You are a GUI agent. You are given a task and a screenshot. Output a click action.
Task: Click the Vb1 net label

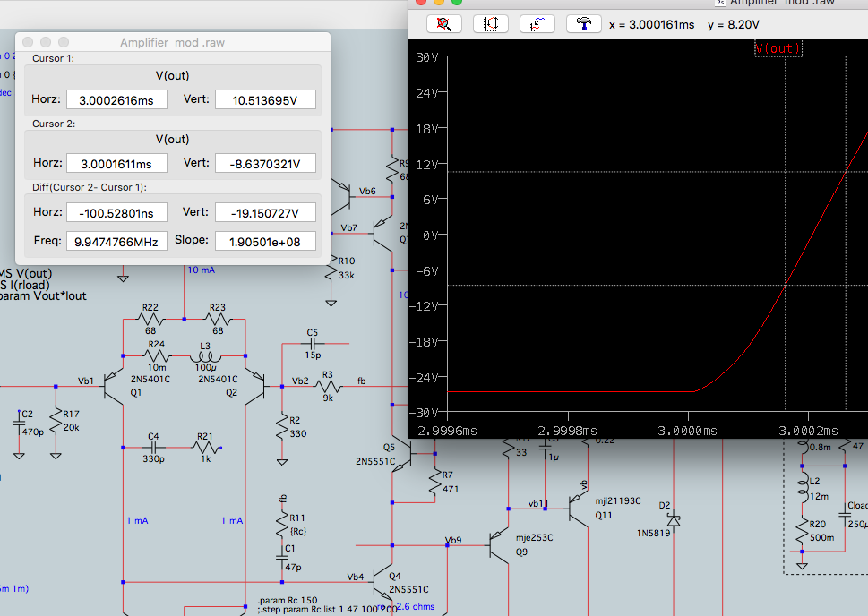(x=86, y=381)
